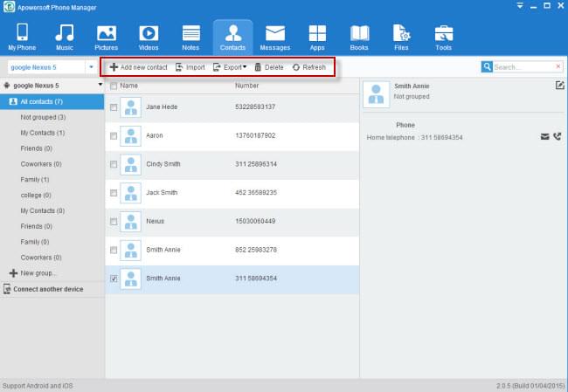Check the Jack Smith contact checkbox

[x=114, y=193]
